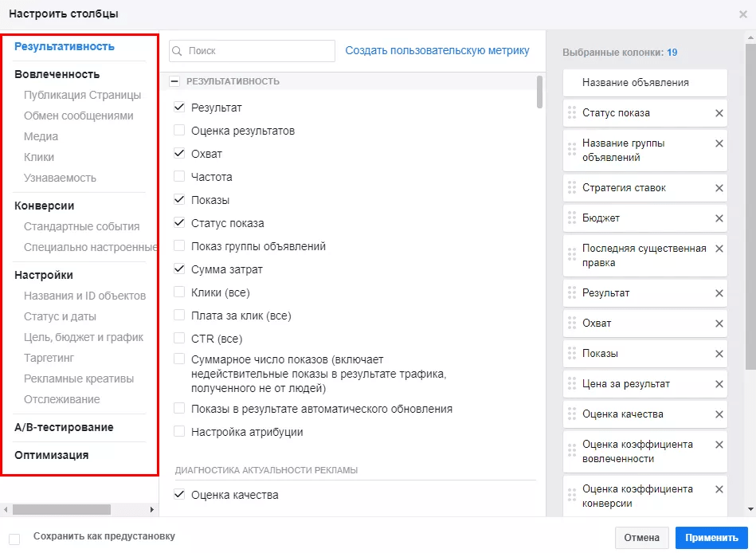Tick Сохранить как предустановку checkbox

click(x=14, y=539)
